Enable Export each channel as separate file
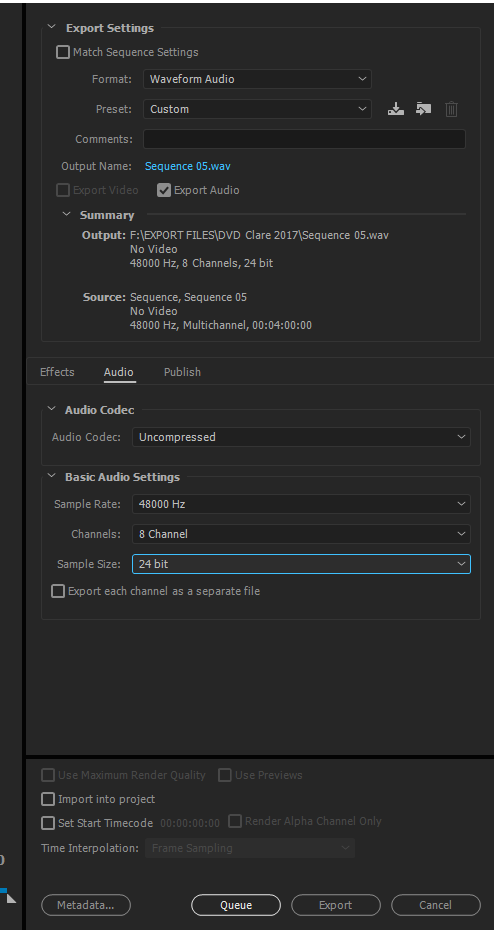 58,591
